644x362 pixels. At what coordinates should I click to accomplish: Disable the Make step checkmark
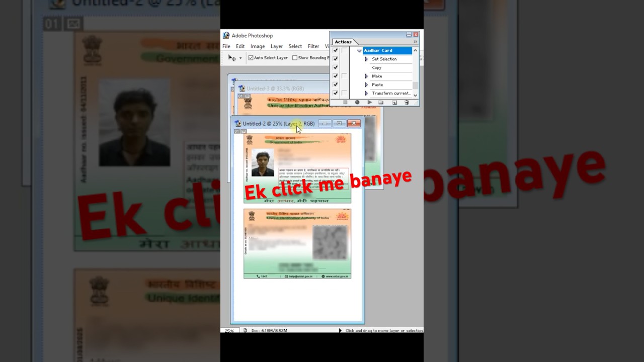pyautogui.click(x=336, y=76)
